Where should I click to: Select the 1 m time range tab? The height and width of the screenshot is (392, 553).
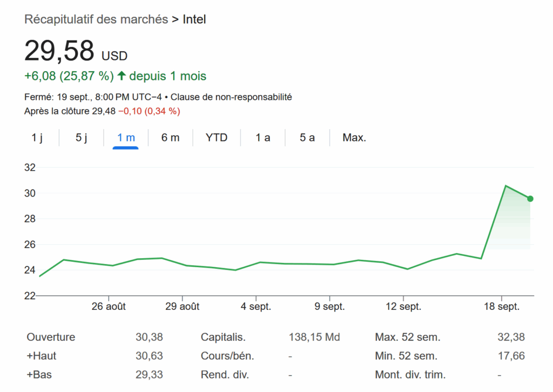coord(126,138)
